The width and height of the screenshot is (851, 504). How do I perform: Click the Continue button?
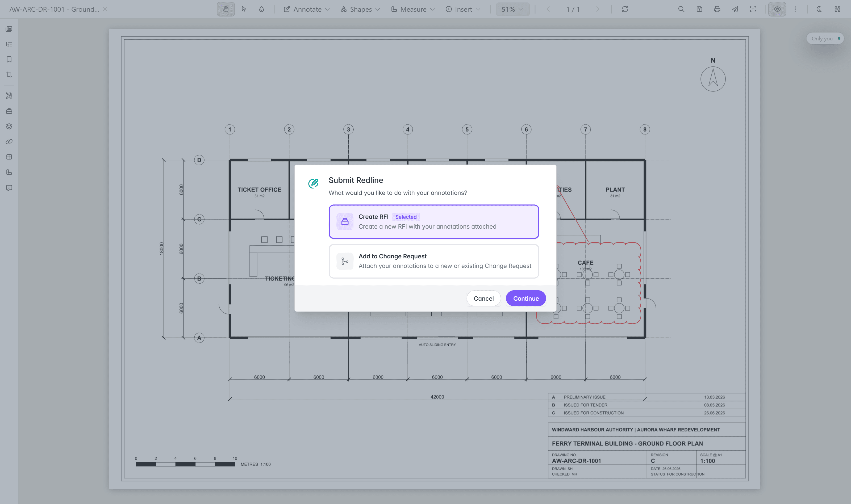click(x=525, y=298)
